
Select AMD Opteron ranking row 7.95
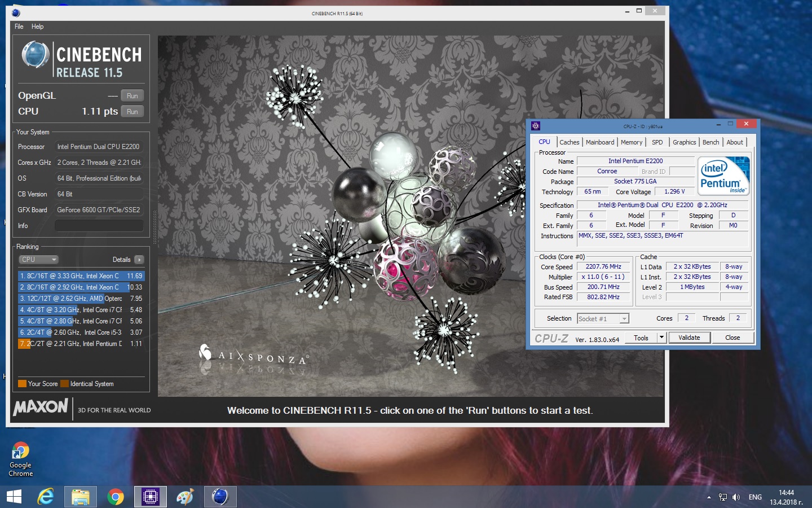tap(81, 299)
